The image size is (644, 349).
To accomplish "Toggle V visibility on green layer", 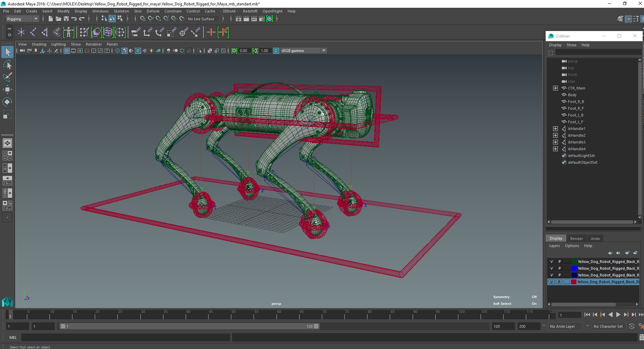I will [552, 262].
